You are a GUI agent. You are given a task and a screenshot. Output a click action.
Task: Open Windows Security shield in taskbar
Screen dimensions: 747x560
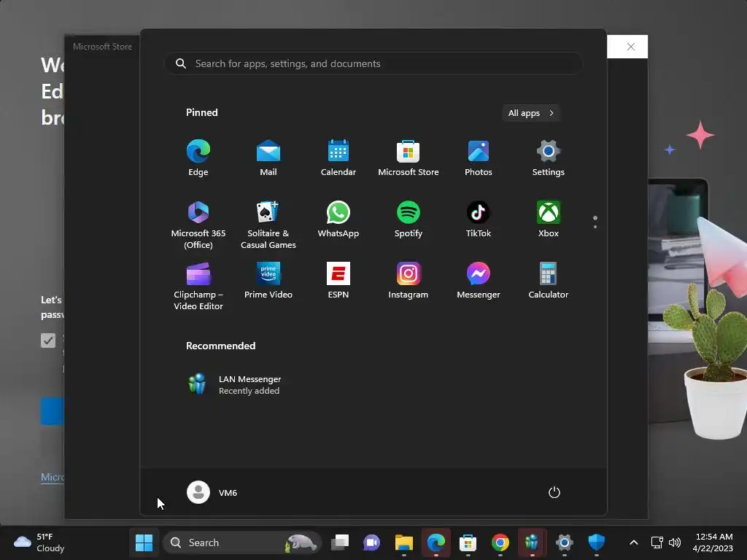tap(597, 542)
